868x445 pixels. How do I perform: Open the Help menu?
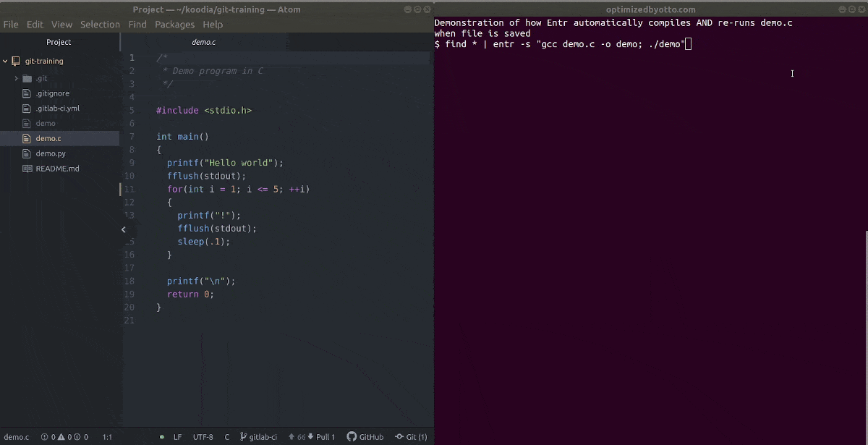213,25
